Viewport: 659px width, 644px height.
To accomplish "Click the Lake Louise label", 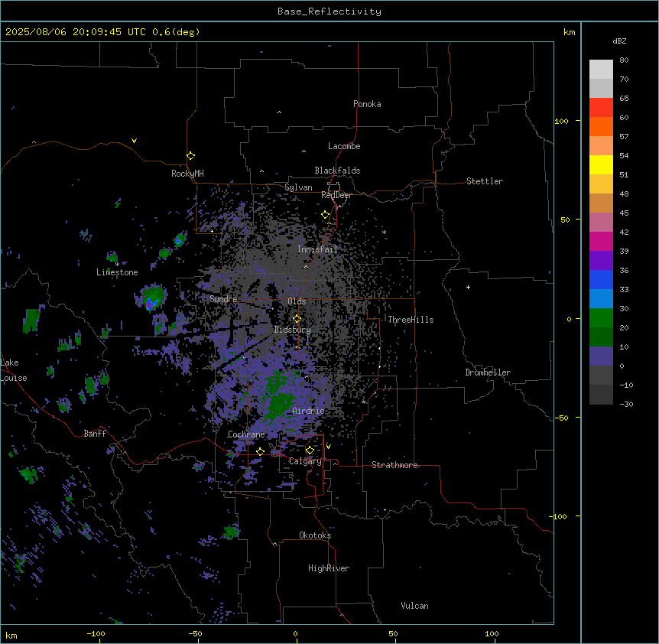I will point(14,370).
